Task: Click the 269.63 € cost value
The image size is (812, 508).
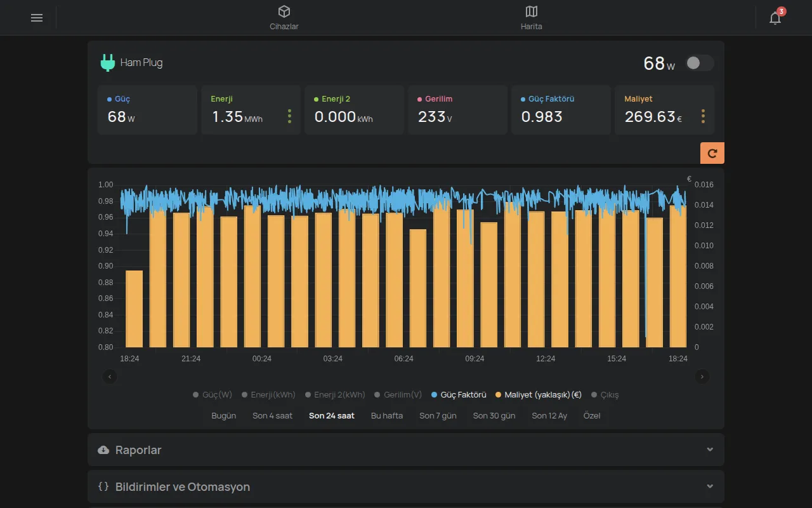Action: 653,117
